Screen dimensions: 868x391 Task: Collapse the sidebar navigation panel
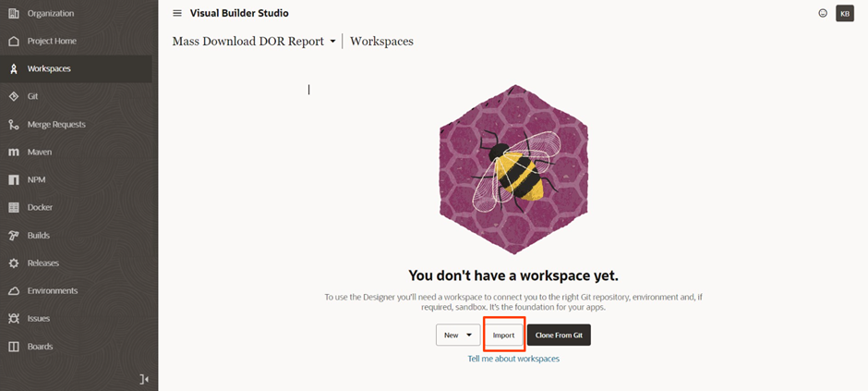point(144,379)
